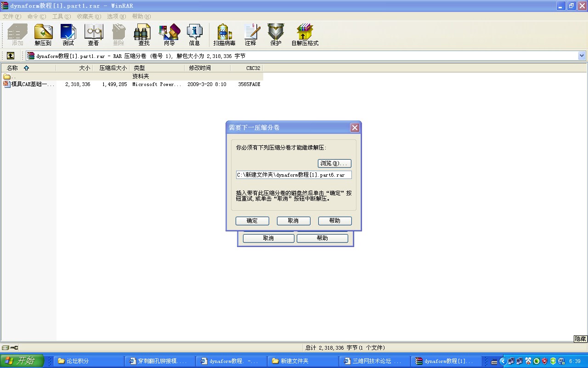
Task: Click 帮助 in the background extraction dialog
Action: [322, 238]
